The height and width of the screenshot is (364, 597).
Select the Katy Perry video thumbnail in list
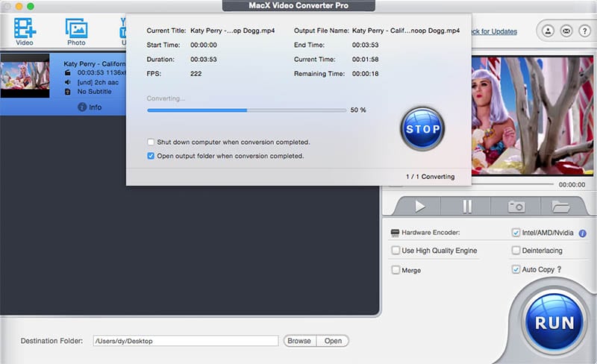(25, 76)
